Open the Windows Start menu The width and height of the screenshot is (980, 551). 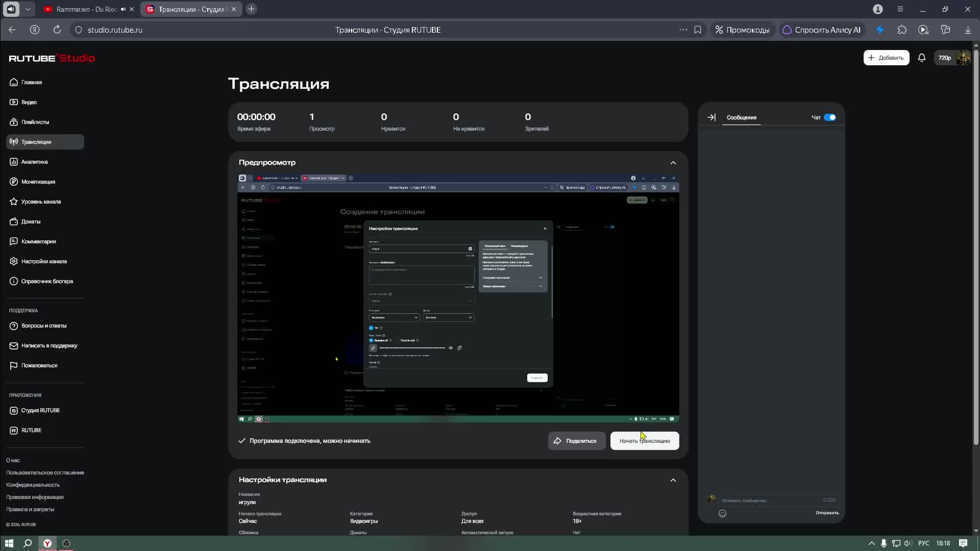coord(9,543)
